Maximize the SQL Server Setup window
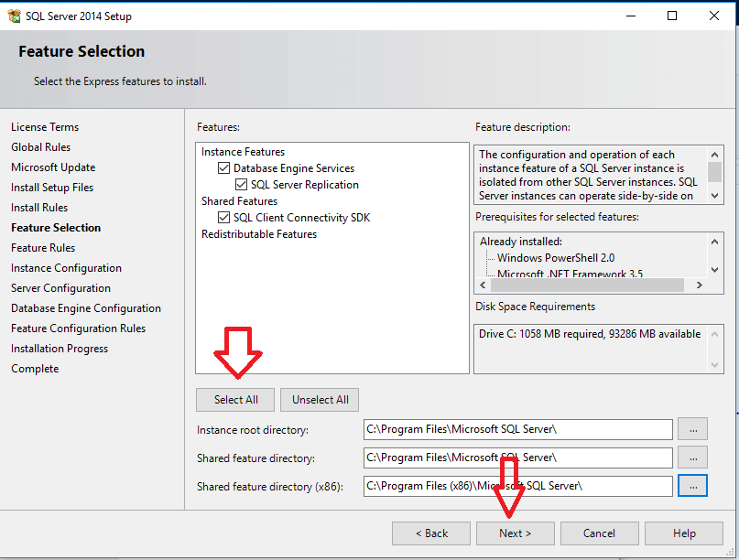The height and width of the screenshot is (560, 739). 672,16
